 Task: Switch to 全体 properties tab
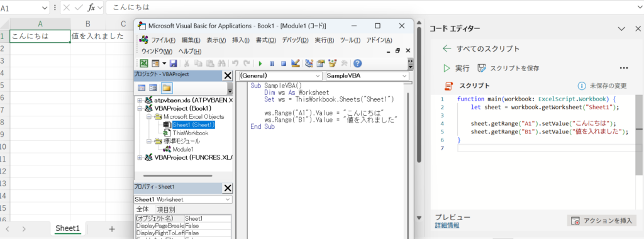click(x=143, y=209)
